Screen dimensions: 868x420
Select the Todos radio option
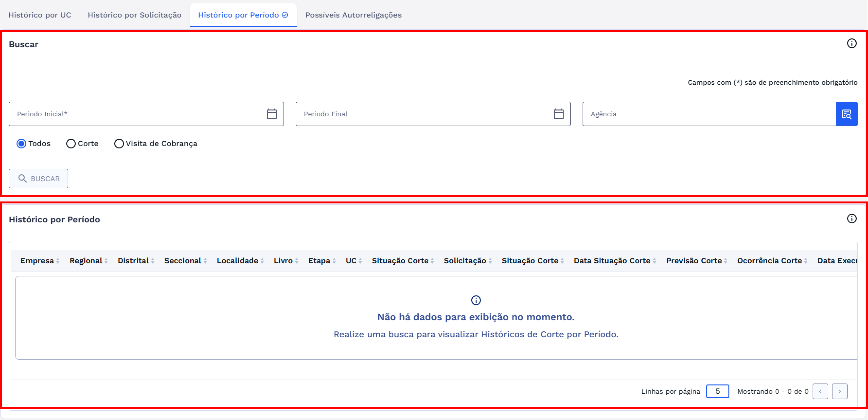[22, 144]
